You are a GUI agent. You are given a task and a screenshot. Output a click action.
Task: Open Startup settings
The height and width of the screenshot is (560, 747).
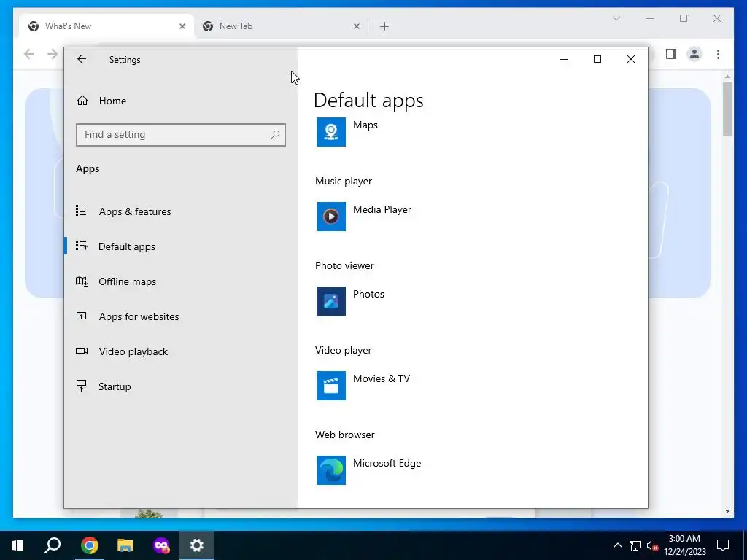pos(115,386)
